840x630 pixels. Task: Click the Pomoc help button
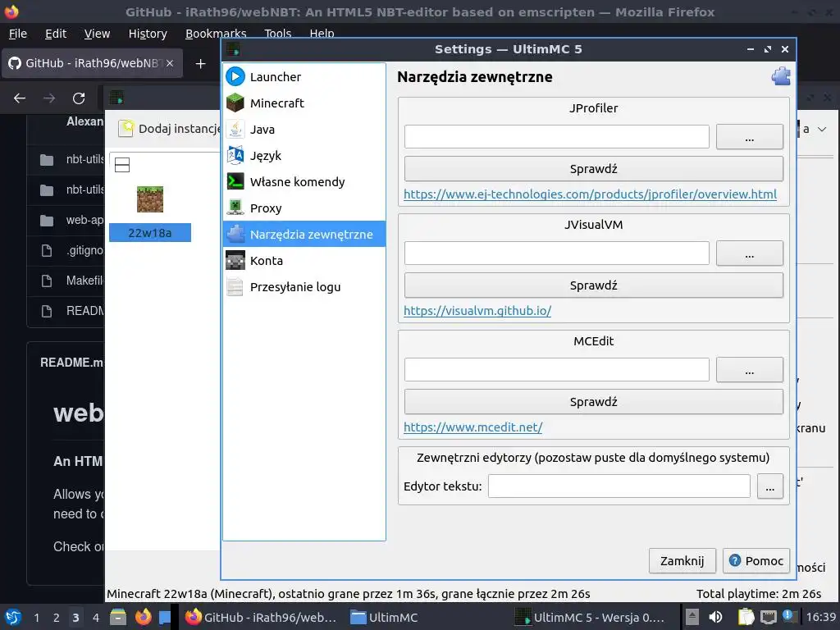click(x=756, y=561)
